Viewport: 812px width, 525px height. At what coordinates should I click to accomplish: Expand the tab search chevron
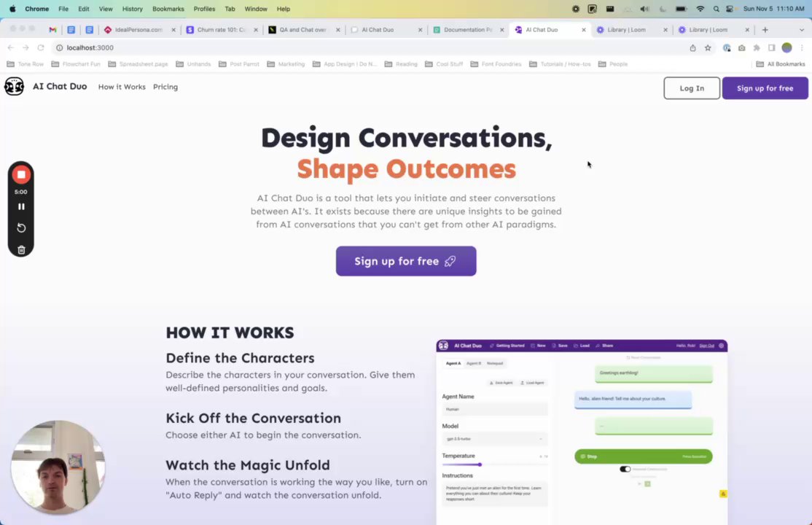pos(801,30)
